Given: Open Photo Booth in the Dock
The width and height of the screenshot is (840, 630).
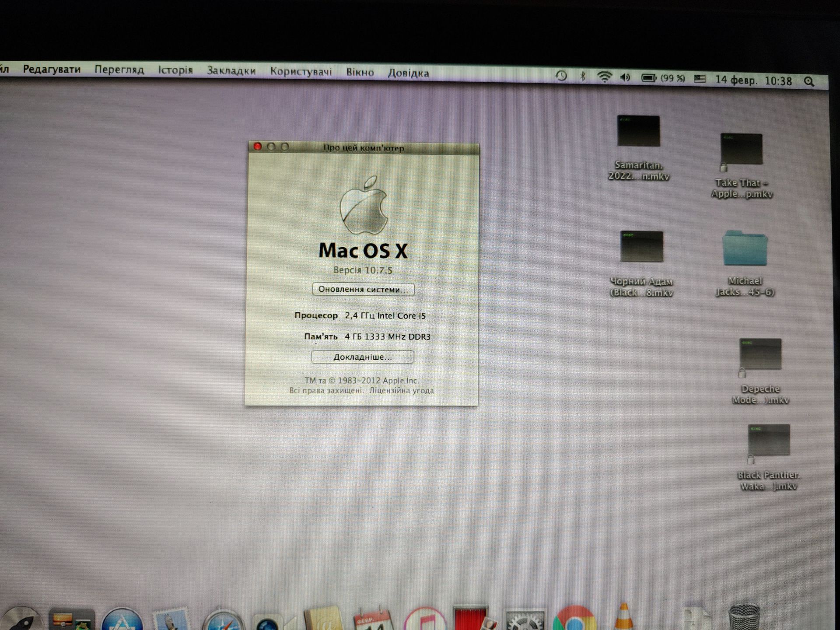Looking at the screenshot, I should [475, 618].
